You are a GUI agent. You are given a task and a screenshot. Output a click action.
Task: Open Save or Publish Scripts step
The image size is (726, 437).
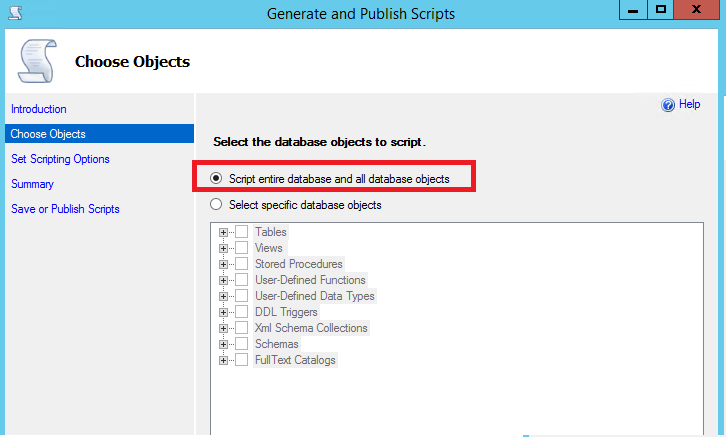pos(65,209)
